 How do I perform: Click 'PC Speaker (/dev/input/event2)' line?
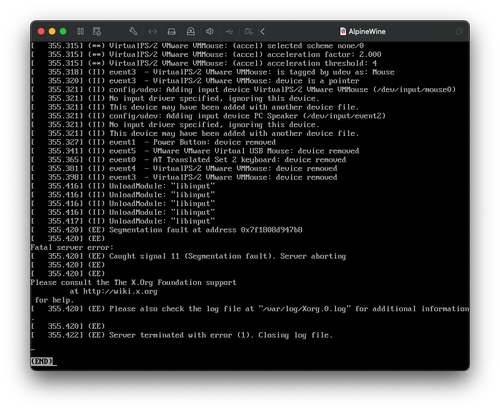[208, 116]
